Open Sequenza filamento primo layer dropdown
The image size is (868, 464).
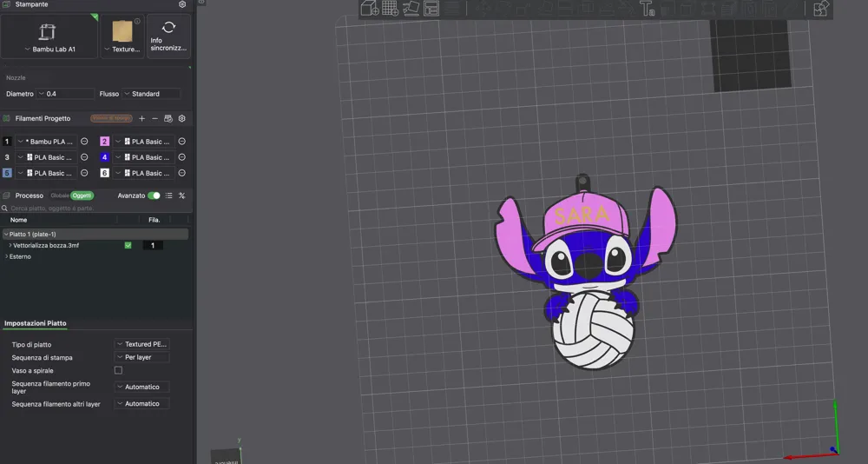point(141,387)
